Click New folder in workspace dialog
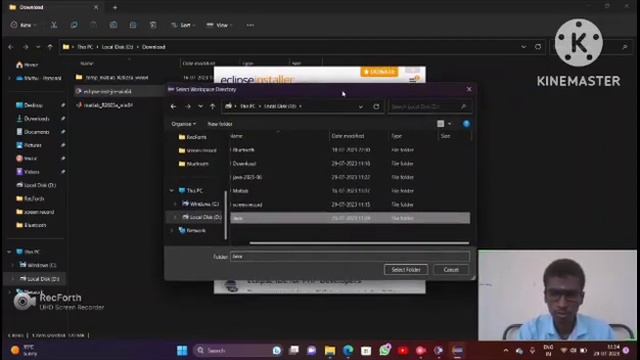The image size is (640, 360). coord(220,124)
